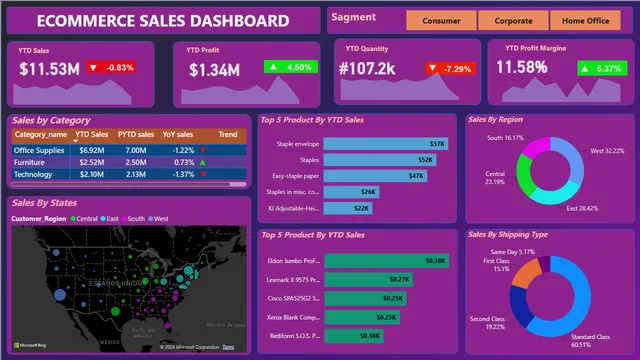640x360 pixels.
Task: Click the Trend column header
Action: (228, 134)
